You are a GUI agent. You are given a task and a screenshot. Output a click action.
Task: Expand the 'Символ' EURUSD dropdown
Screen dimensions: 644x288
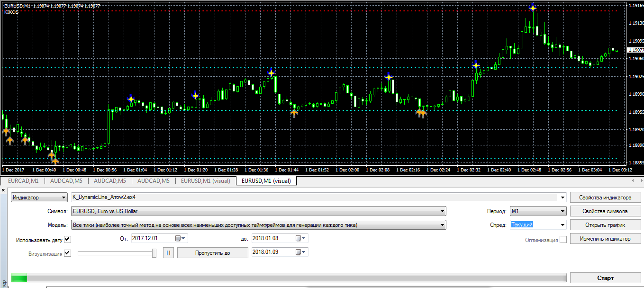point(442,211)
